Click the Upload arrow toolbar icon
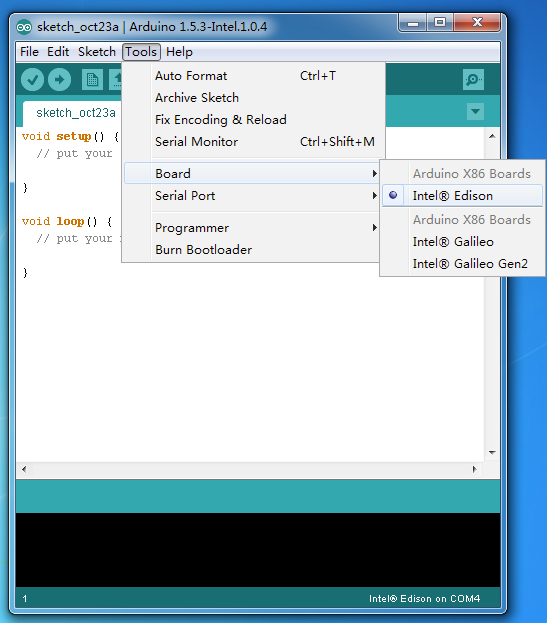 [60, 79]
